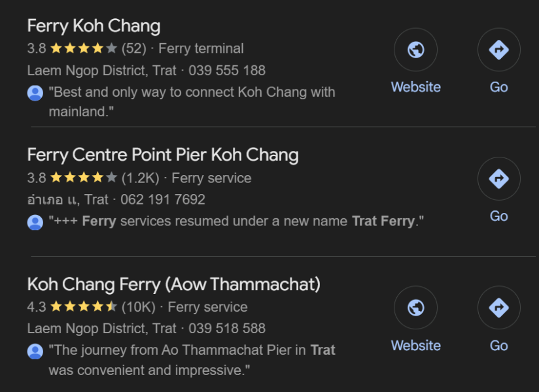Viewport: 539px width, 392px height.
Task: Click the reviewer avatar beside the "Best and only way" review
Action: pyautogui.click(x=35, y=93)
